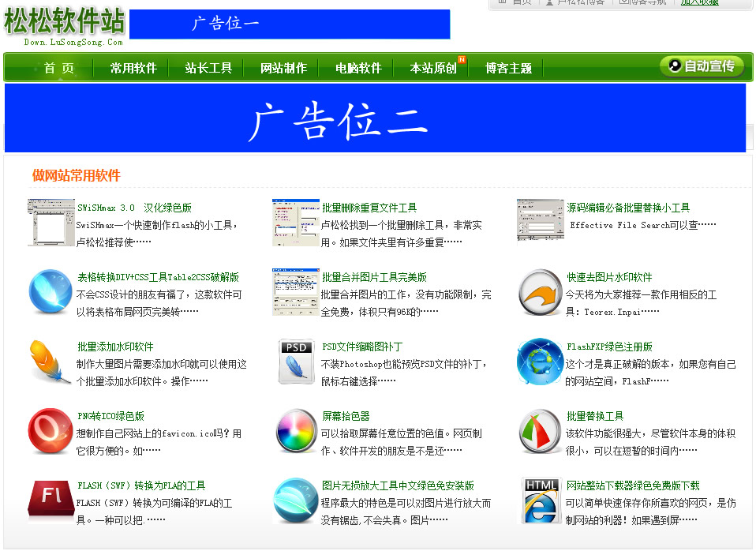Screen dimensions: 756x551
Task: Open 批量删除重复文件工具 link
Action: pos(369,208)
